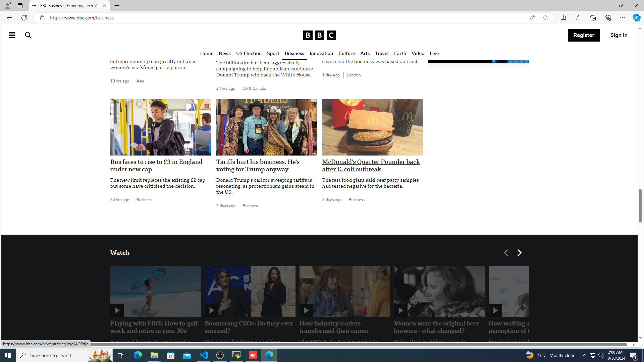
Task: Play the Playing with FIRE video
Action: coord(117,310)
